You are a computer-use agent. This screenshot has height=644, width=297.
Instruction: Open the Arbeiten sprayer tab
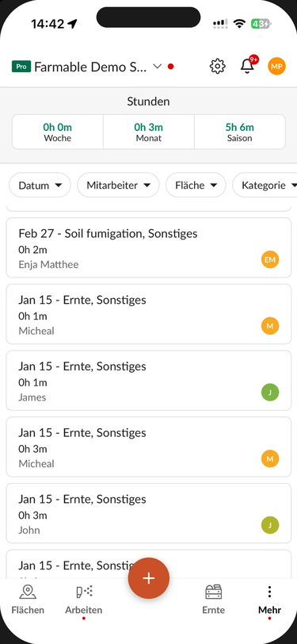[84, 600]
